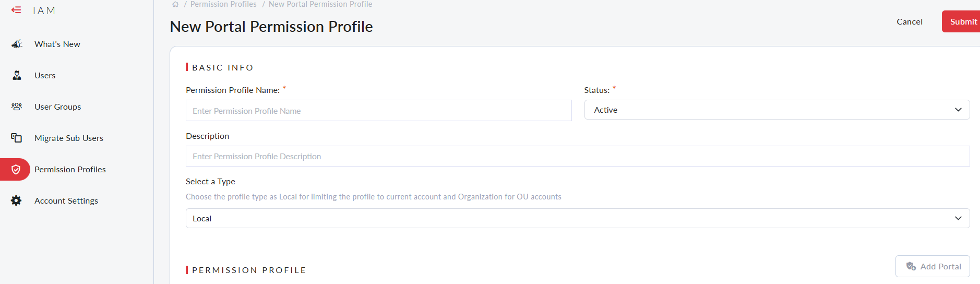Click the Add Portal button
980x284 pixels.
click(932, 266)
